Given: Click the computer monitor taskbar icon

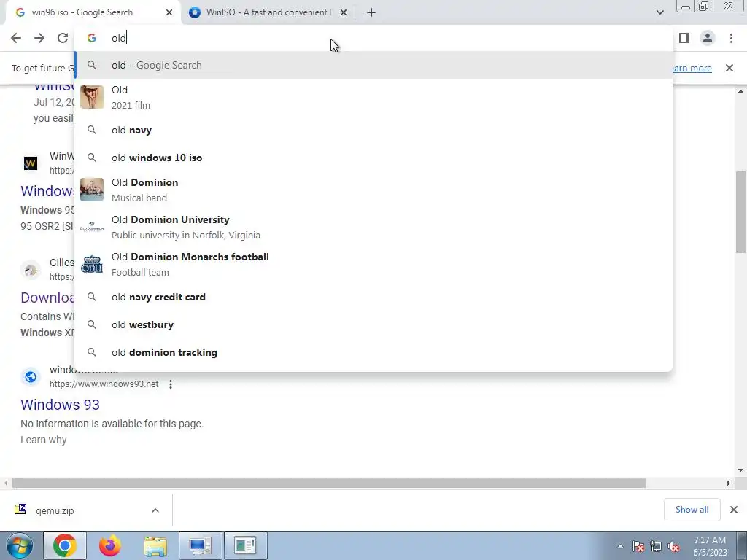Looking at the screenshot, I should 200,545.
